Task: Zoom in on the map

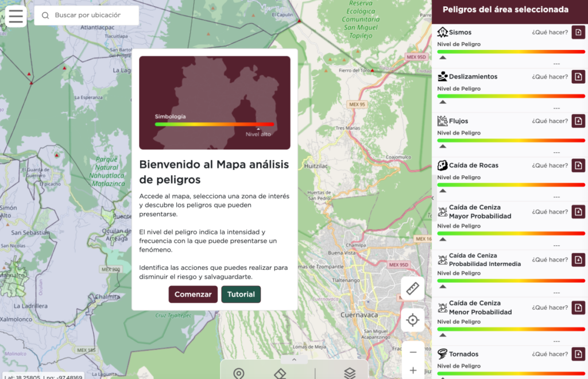Action: 412,370
